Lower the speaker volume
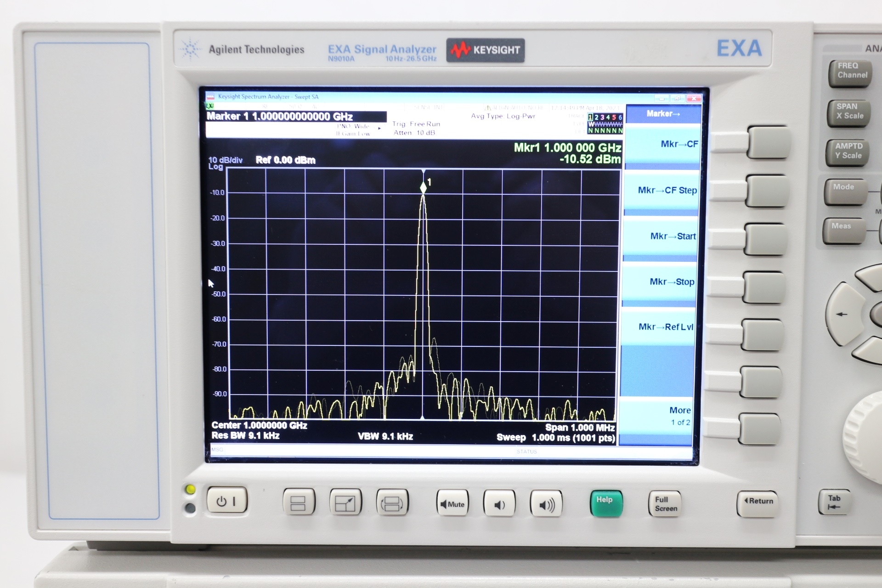 [x=499, y=504]
